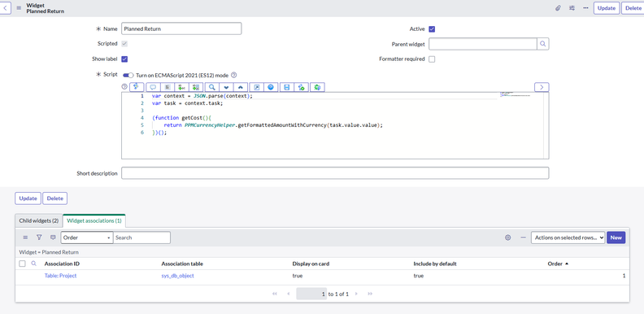
Task: Click the attachment paperclip icon in header
Action: pyautogui.click(x=558, y=8)
